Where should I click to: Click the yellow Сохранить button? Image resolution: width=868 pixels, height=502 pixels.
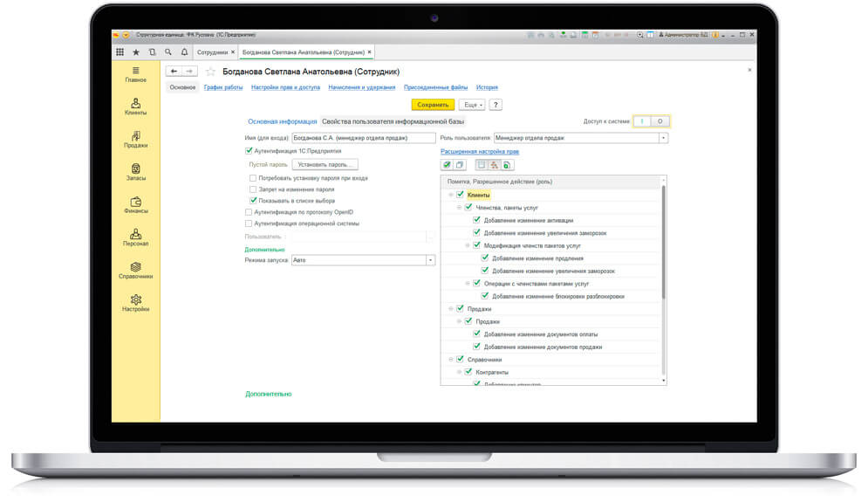[433, 105]
